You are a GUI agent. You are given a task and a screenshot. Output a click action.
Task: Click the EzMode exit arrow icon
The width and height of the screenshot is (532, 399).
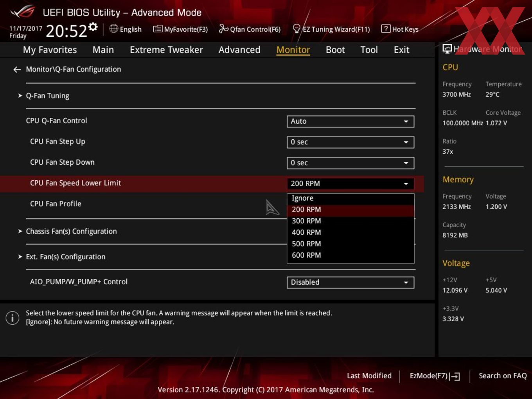click(455, 376)
